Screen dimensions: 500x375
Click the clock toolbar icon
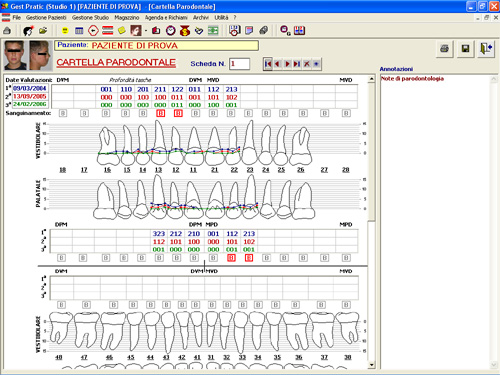171,31
